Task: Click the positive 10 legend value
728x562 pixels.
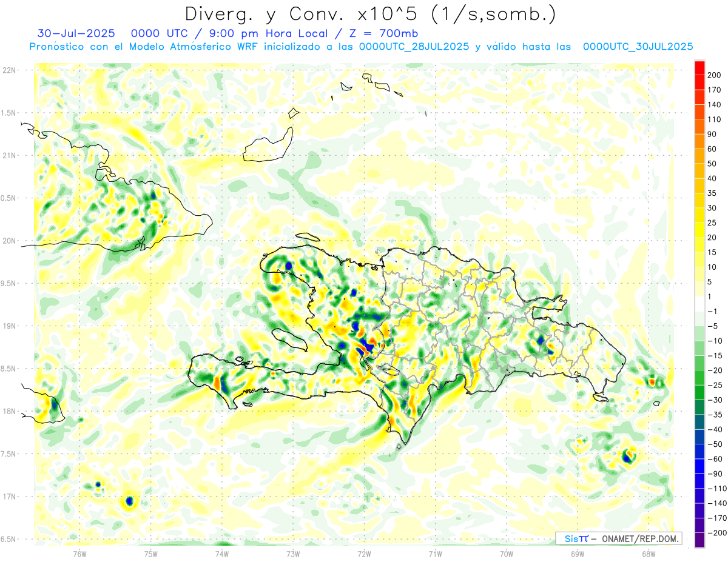Action: click(712, 267)
